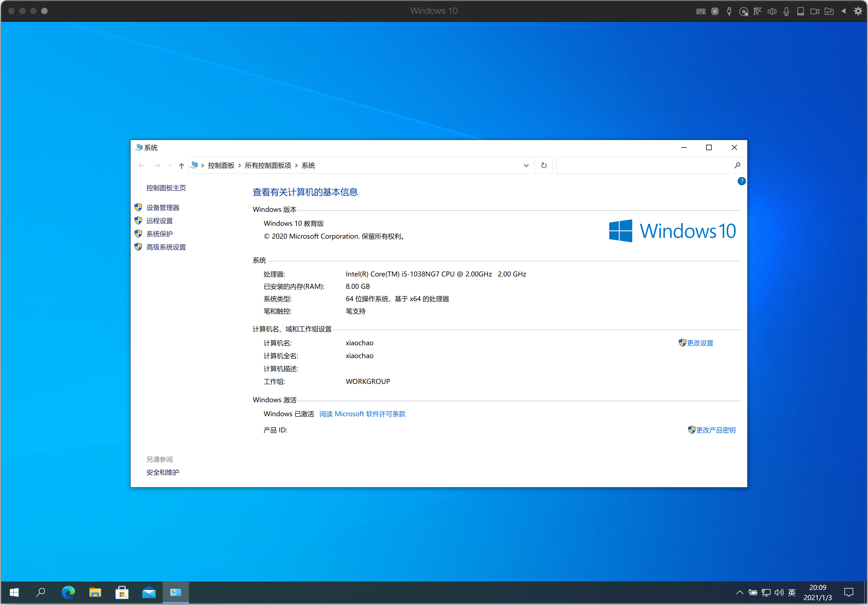Viewport: 868px width, 605px height.
Task: Click the Control Panel taskbar button
Action: [176, 592]
